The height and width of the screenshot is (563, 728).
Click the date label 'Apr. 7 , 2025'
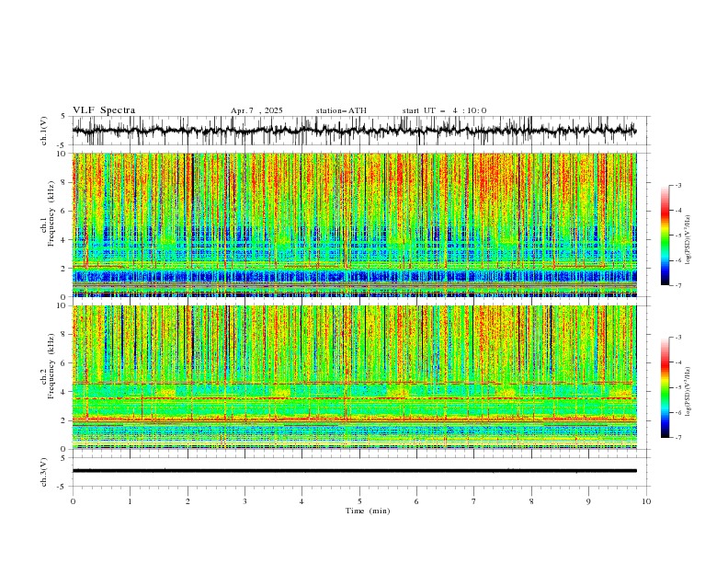pyautogui.click(x=256, y=110)
